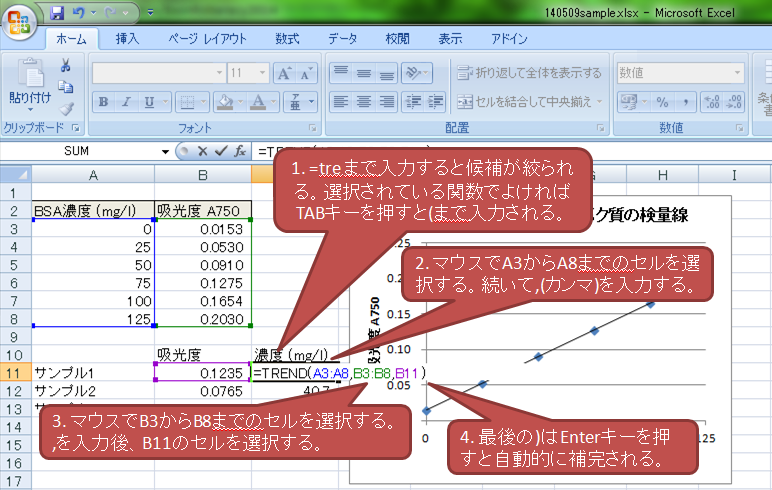The height and width of the screenshot is (490, 772).
Task: Toggle italic formatting
Action: coord(126,102)
